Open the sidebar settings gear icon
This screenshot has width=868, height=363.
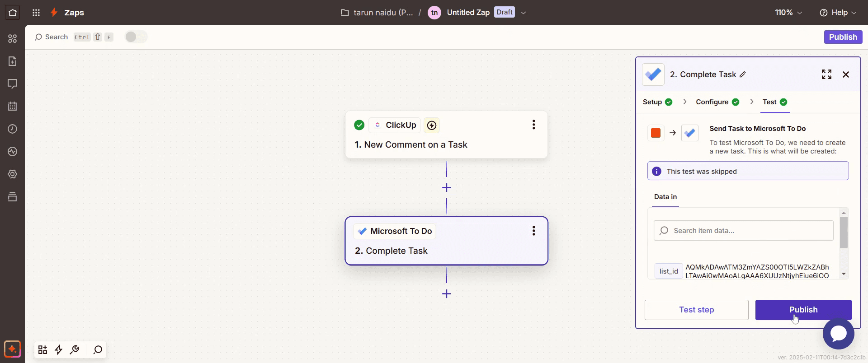(13, 174)
